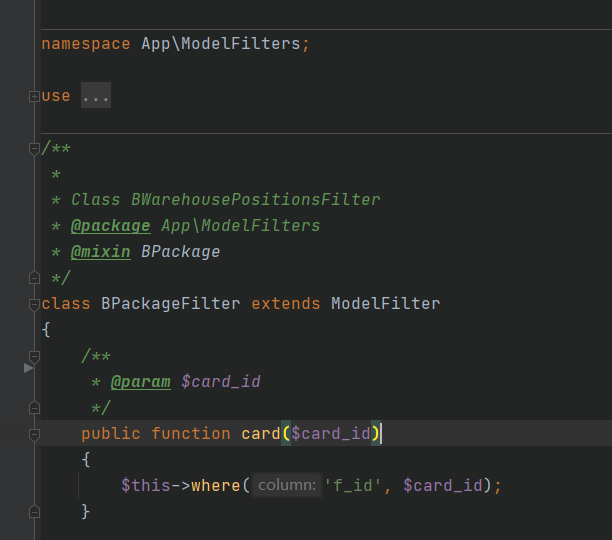612x540 pixels.
Task: Click the @package doc tag
Action: click(110, 226)
